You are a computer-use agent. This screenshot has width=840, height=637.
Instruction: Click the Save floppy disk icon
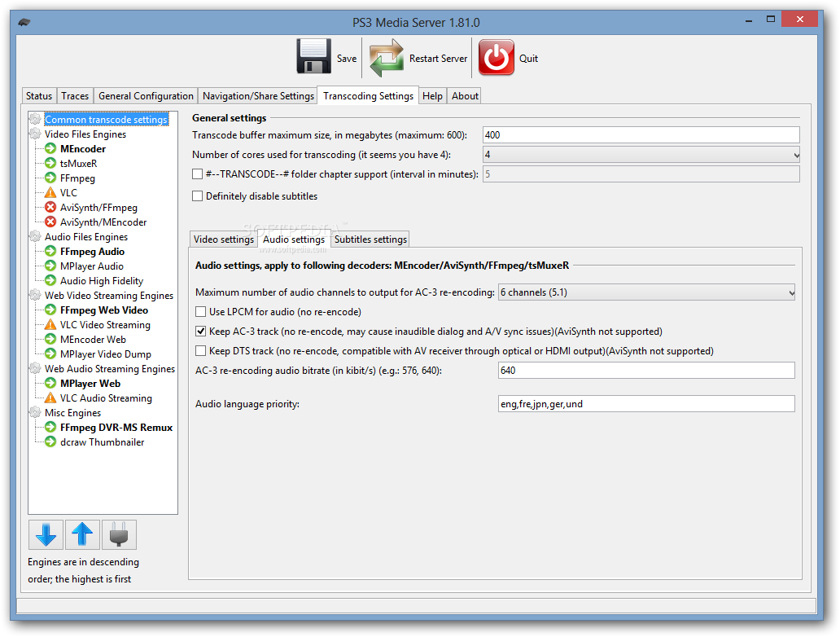point(314,56)
